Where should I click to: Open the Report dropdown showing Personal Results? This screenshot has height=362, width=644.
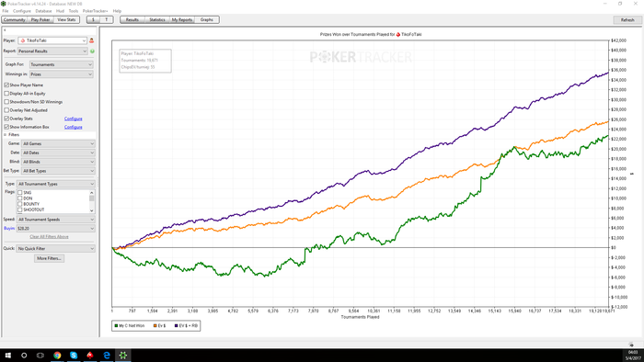(x=52, y=51)
